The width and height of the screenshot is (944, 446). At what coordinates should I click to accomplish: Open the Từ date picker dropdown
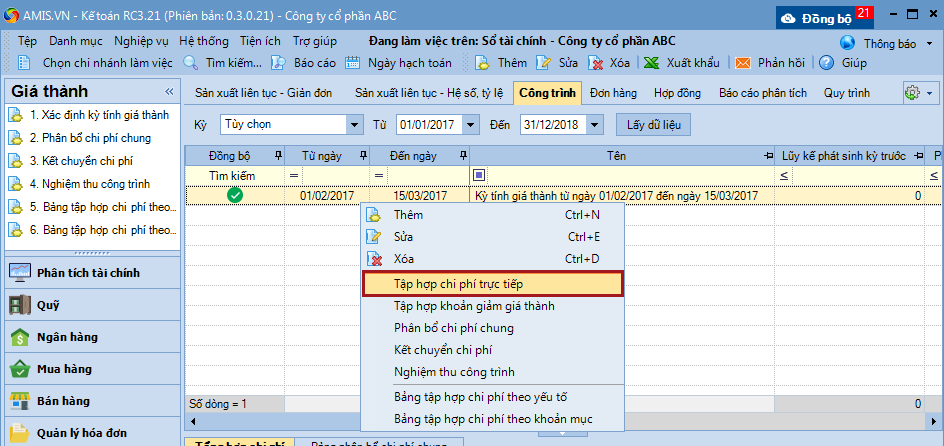(478, 125)
